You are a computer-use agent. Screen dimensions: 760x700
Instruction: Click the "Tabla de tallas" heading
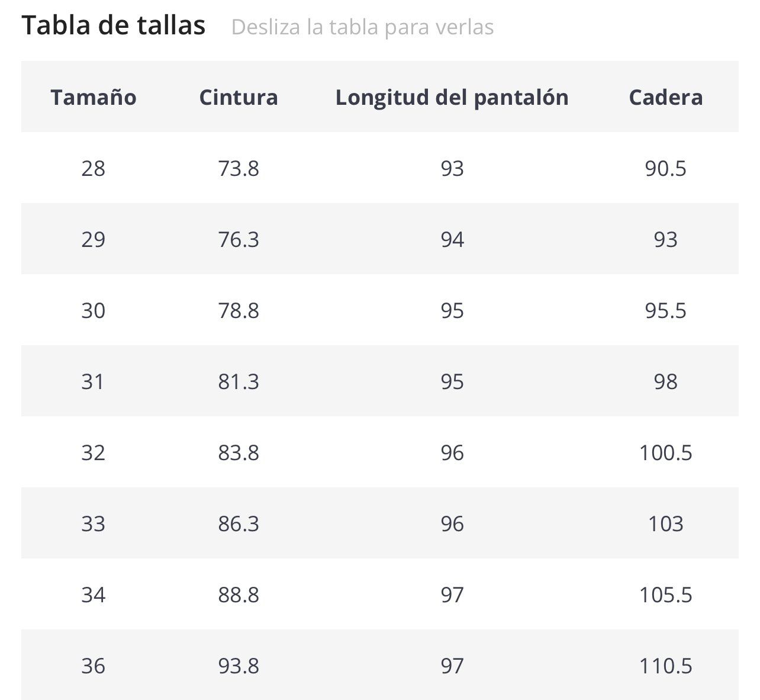click(x=114, y=26)
